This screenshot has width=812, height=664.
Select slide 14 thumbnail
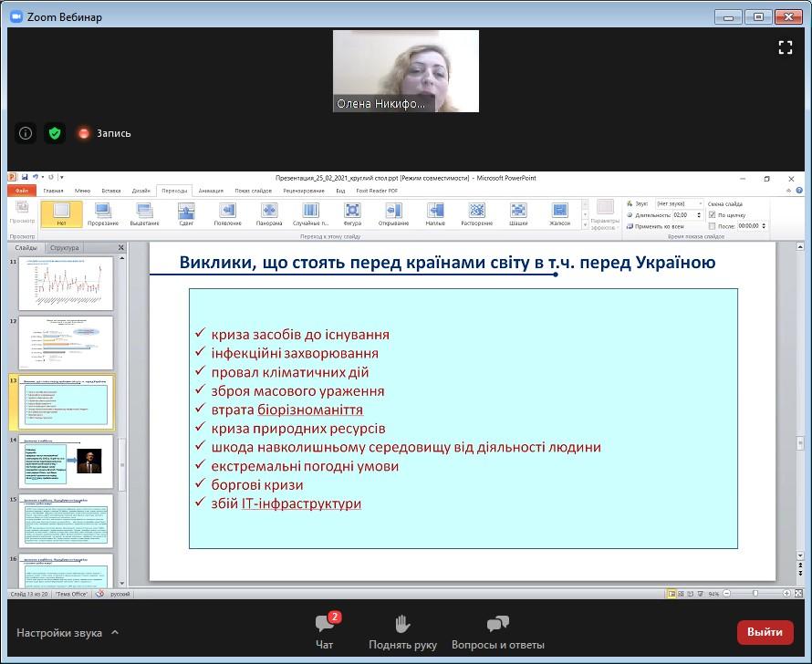(67, 462)
